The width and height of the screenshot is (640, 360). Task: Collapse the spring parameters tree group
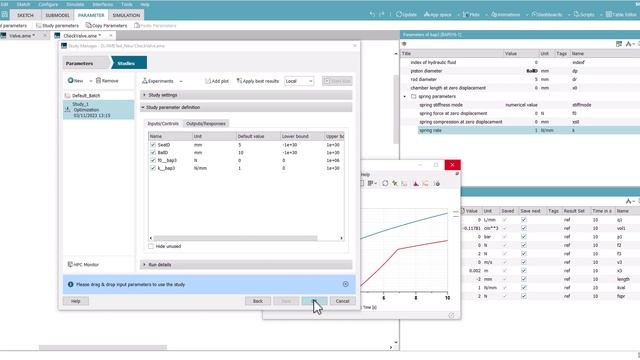pyautogui.click(x=405, y=97)
